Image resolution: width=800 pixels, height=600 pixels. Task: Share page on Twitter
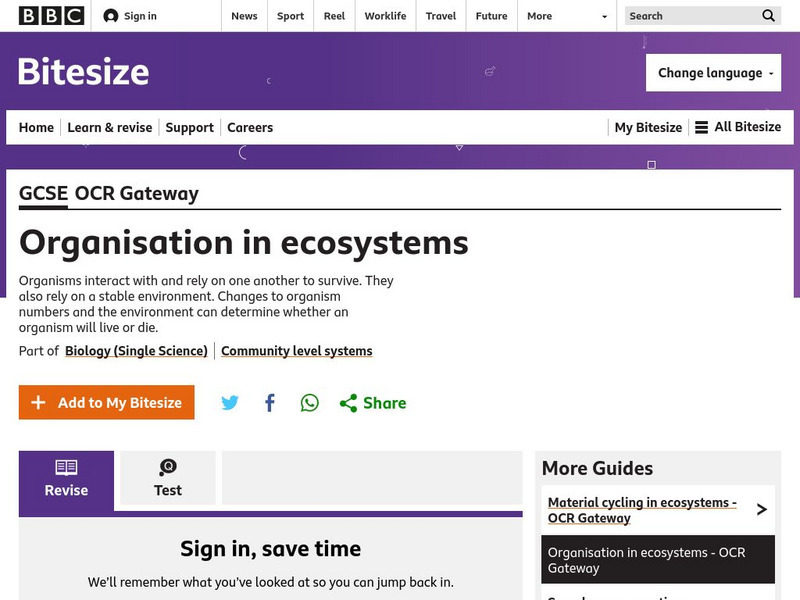point(230,403)
